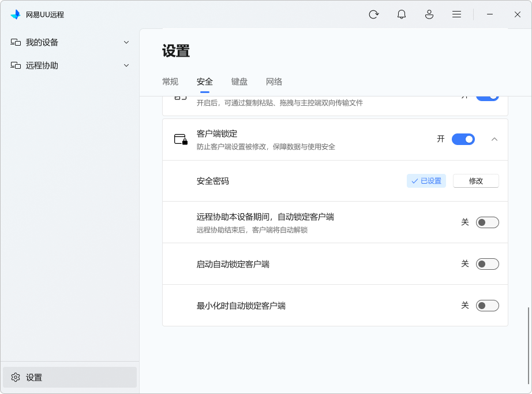Click the 网易UU远程 logo icon
Image resolution: width=532 pixels, height=394 pixels.
pos(16,14)
